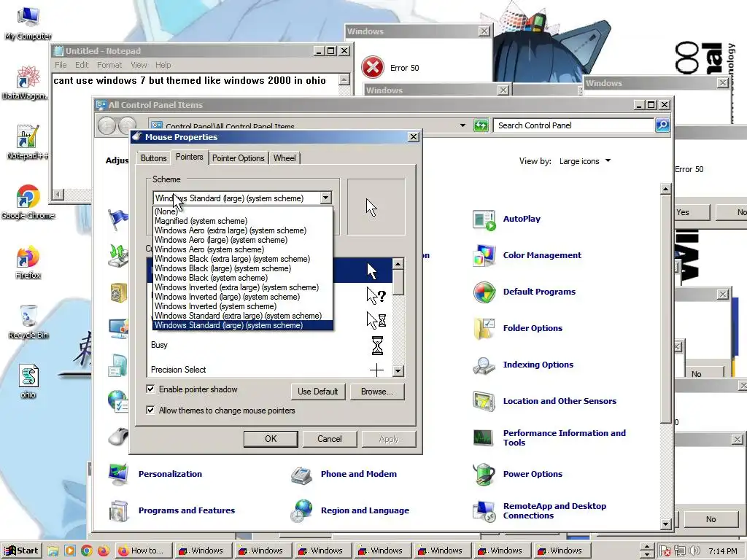The image size is (747, 560).
Task: Click the Search Control Panel field
Action: (x=574, y=125)
